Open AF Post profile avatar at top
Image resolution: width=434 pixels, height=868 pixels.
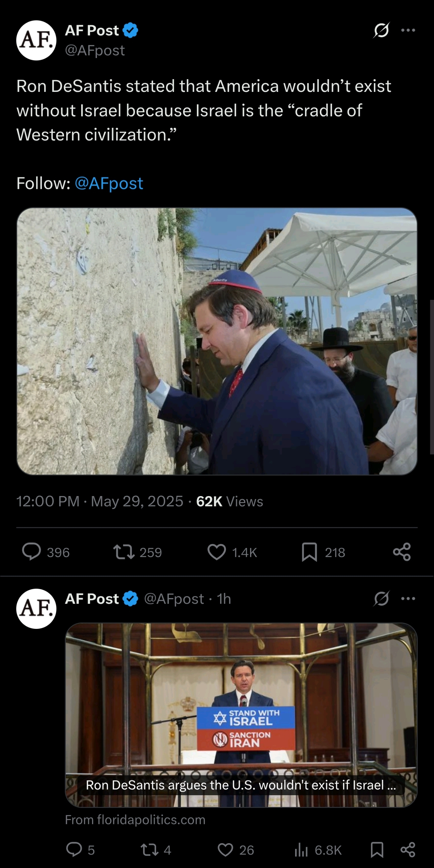click(x=37, y=41)
